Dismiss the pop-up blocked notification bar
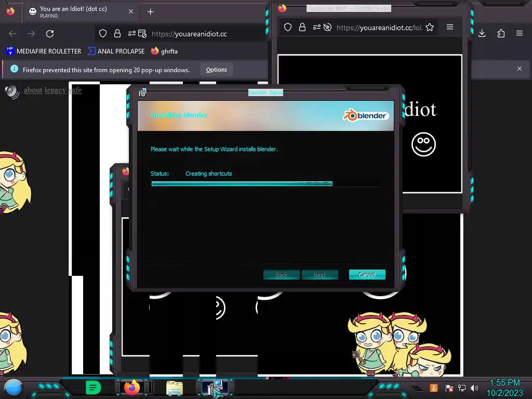The height and width of the screenshot is (399, 532). [x=520, y=69]
